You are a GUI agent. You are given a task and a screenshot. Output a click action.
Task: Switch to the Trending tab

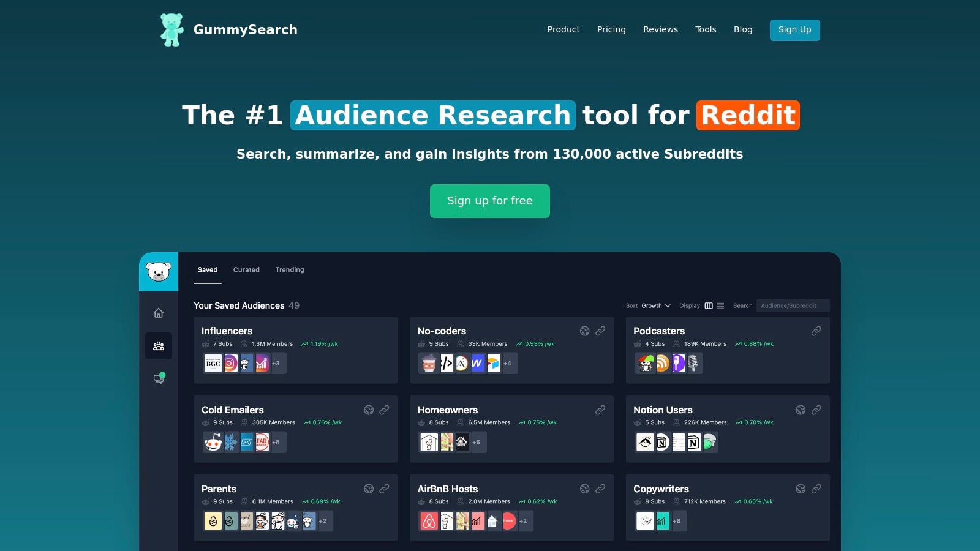pyautogui.click(x=289, y=269)
